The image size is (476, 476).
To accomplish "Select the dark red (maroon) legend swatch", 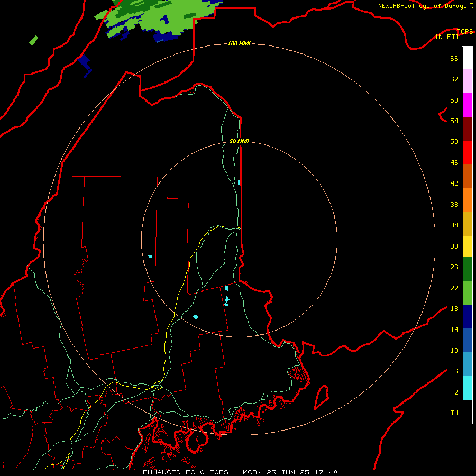I will [x=467, y=130].
